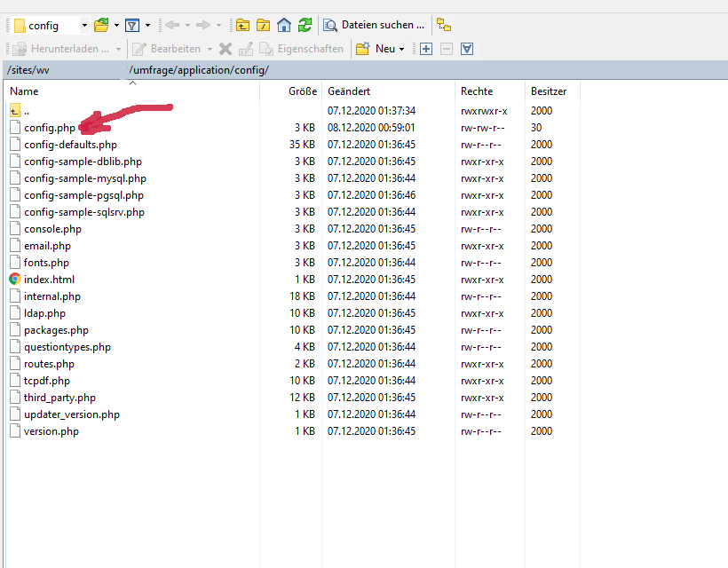Screen dimensions: 728x568
Task: Select updater_version.php file
Action: (72, 414)
